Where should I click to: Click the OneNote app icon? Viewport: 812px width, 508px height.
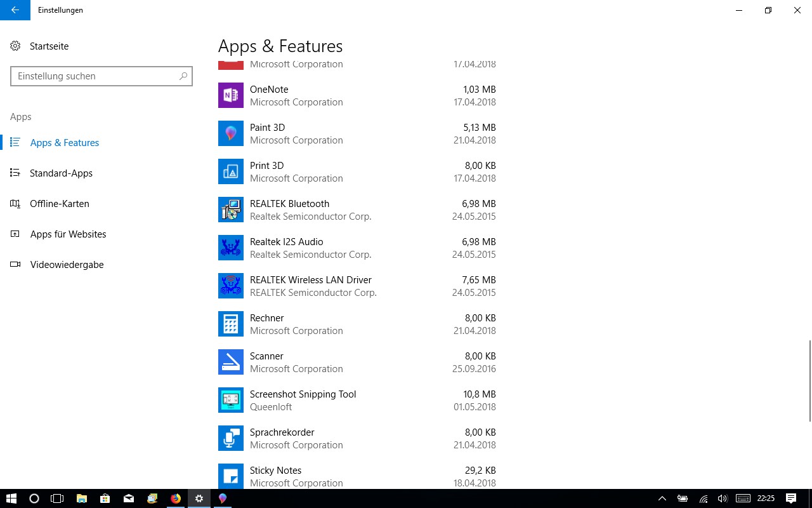[x=231, y=95]
